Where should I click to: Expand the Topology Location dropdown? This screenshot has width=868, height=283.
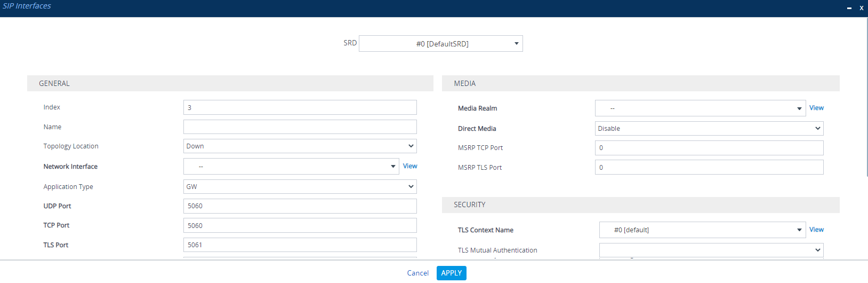(x=300, y=146)
